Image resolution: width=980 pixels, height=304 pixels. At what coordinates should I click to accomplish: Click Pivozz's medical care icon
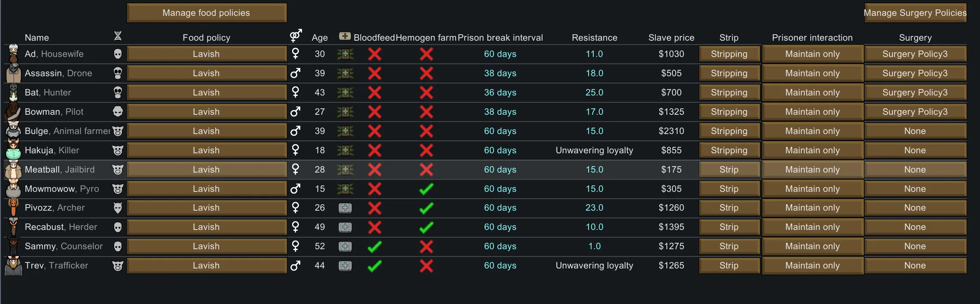coord(345,208)
